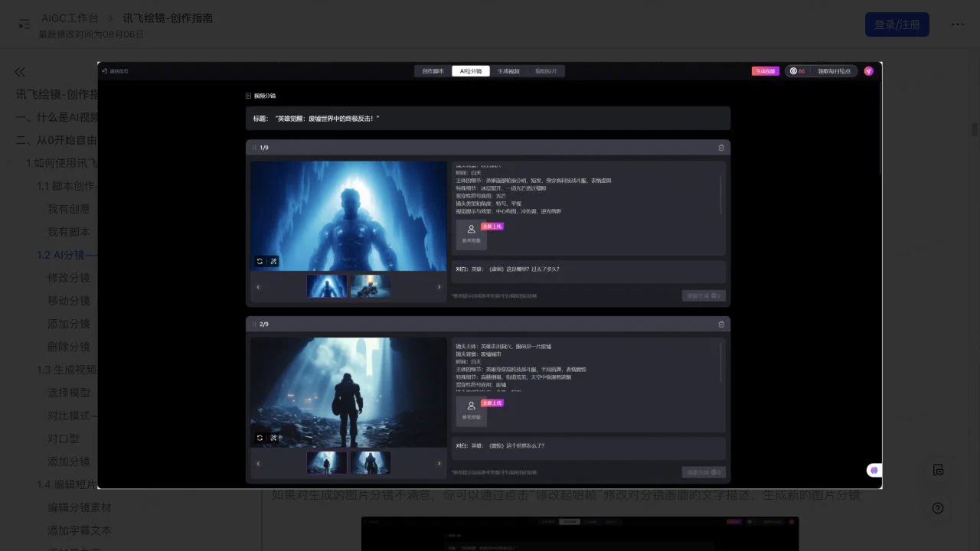Screen dimensions: 980x551
Task: Select second thumbnail in storyboard 1/9
Action: 371,286
